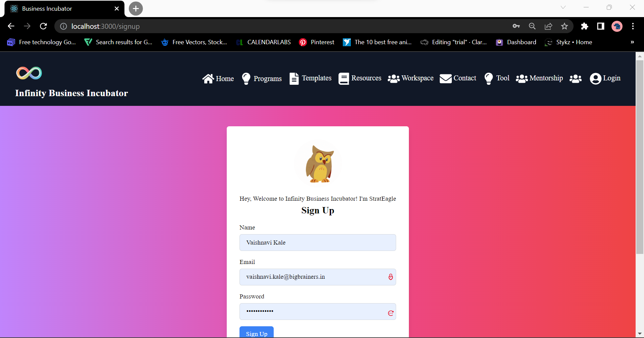This screenshot has height=338, width=644.
Task: Click the scrollbar up arrow
Action: tap(640, 56)
